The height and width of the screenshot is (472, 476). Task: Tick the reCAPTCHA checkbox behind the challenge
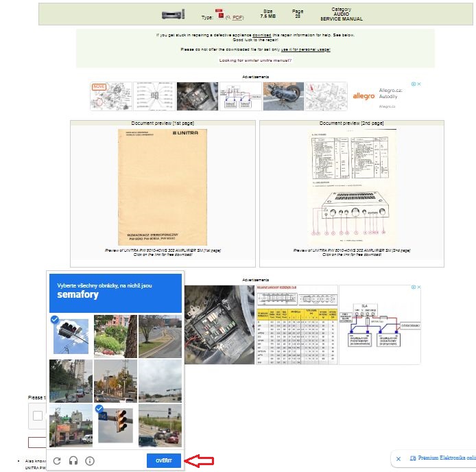tap(38, 415)
